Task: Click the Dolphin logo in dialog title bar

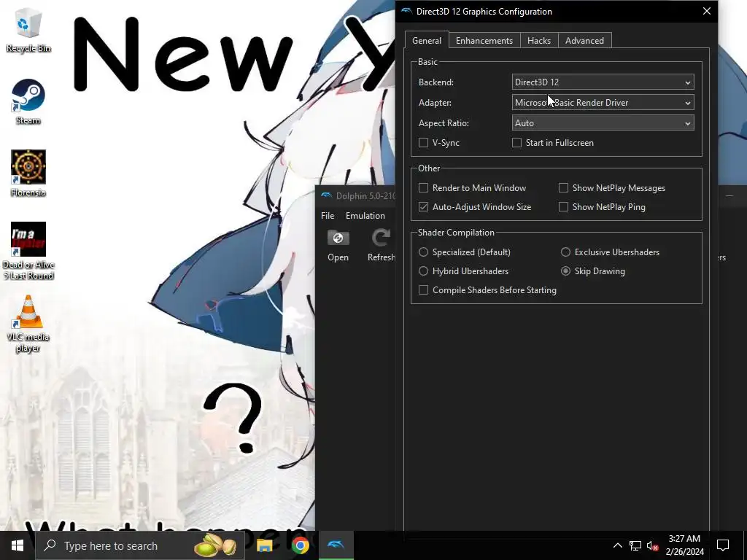Action: click(x=406, y=11)
